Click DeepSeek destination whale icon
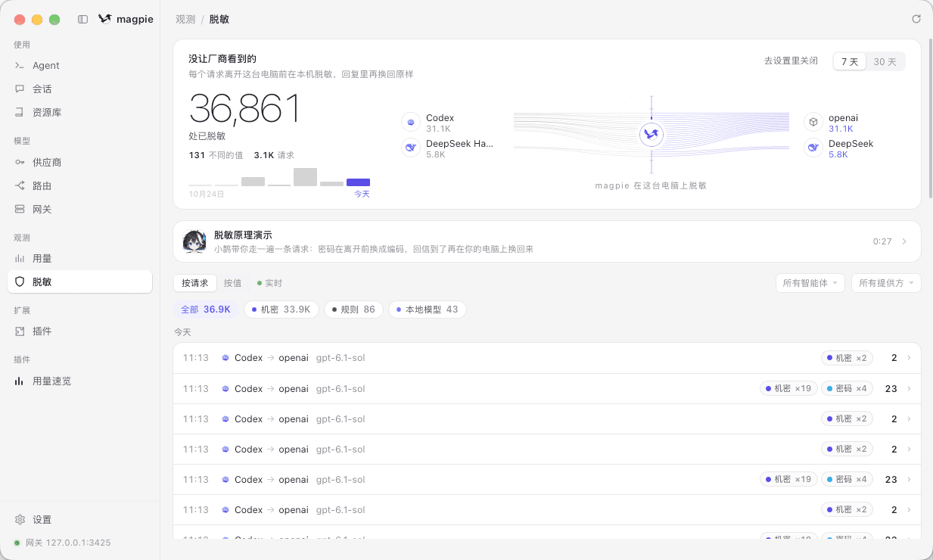The width and height of the screenshot is (933, 560). click(813, 148)
